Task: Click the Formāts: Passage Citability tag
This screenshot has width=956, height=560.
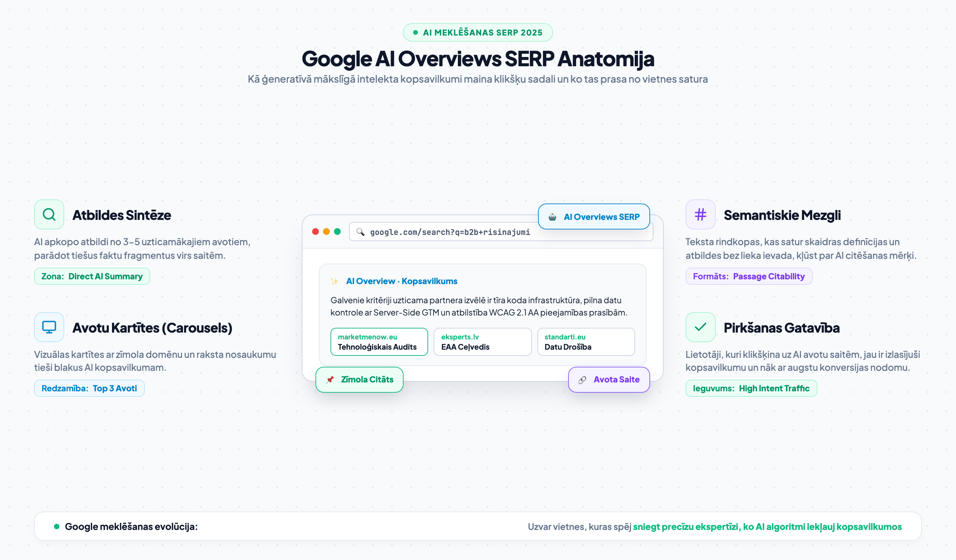Action: (x=749, y=276)
